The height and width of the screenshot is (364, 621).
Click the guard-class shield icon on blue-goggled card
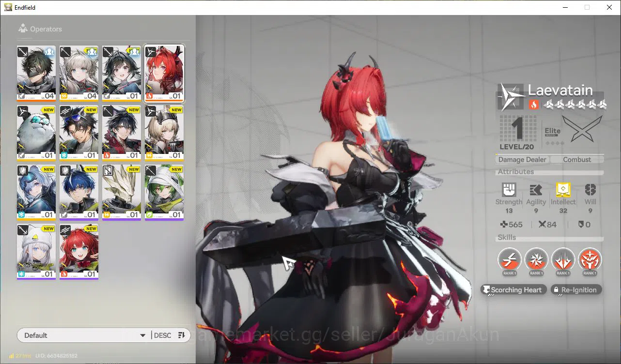pyautogui.click(x=23, y=171)
